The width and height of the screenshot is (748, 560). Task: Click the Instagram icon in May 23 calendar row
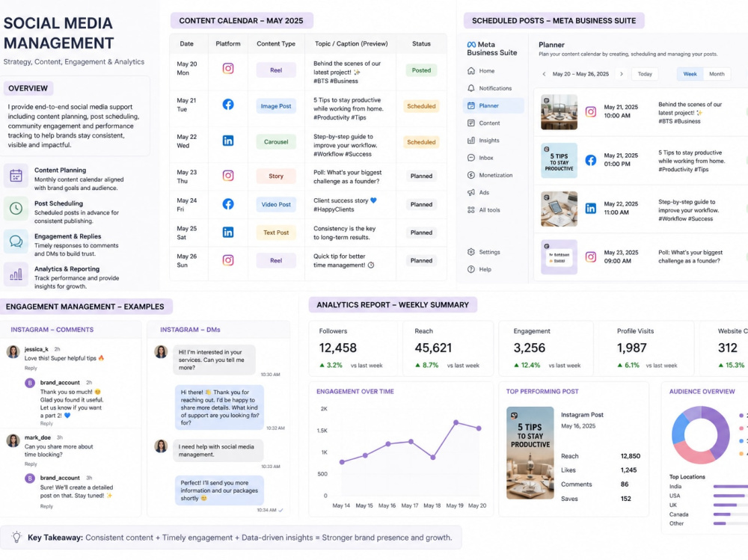pos(228,176)
